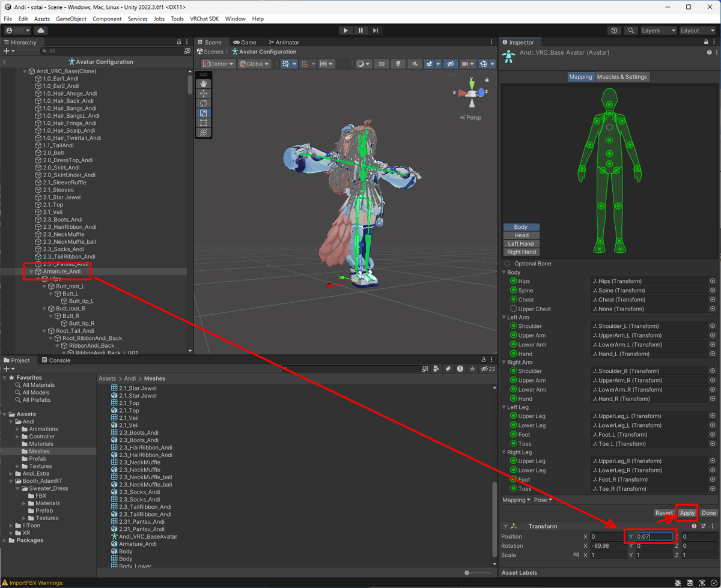This screenshot has height=588, width=721.
Task: Select the Rect tool in scene toolbar
Action: click(x=204, y=123)
